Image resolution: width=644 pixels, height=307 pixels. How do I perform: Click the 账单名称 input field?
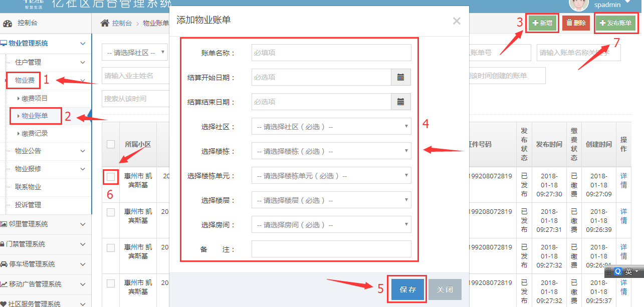pos(331,53)
